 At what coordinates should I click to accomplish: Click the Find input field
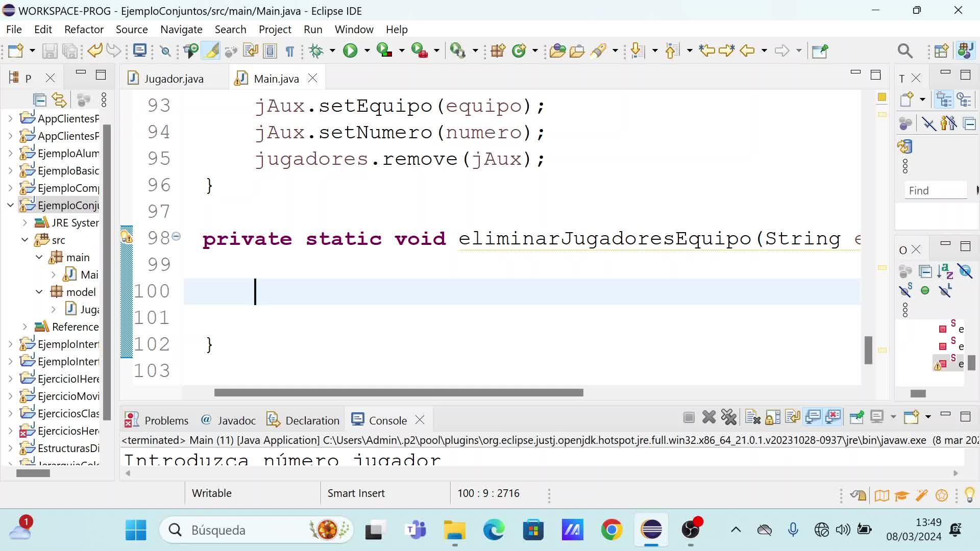click(935, 190)
